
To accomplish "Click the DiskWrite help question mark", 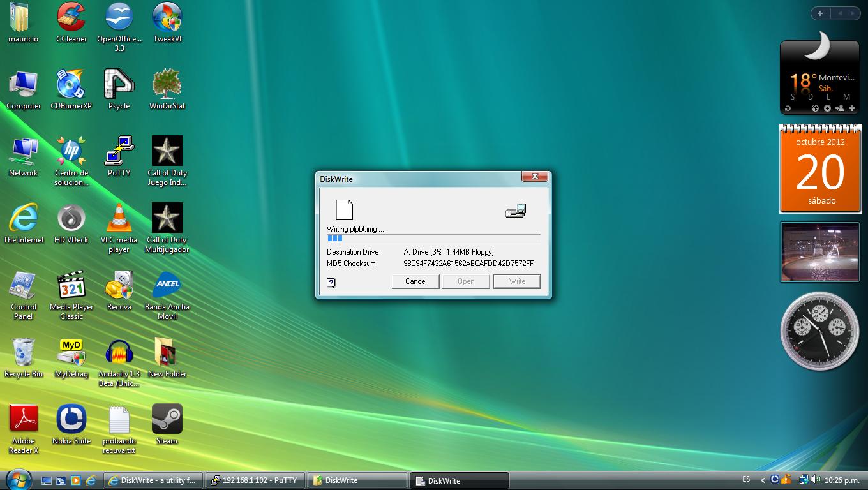I will (x=331, y=281).
